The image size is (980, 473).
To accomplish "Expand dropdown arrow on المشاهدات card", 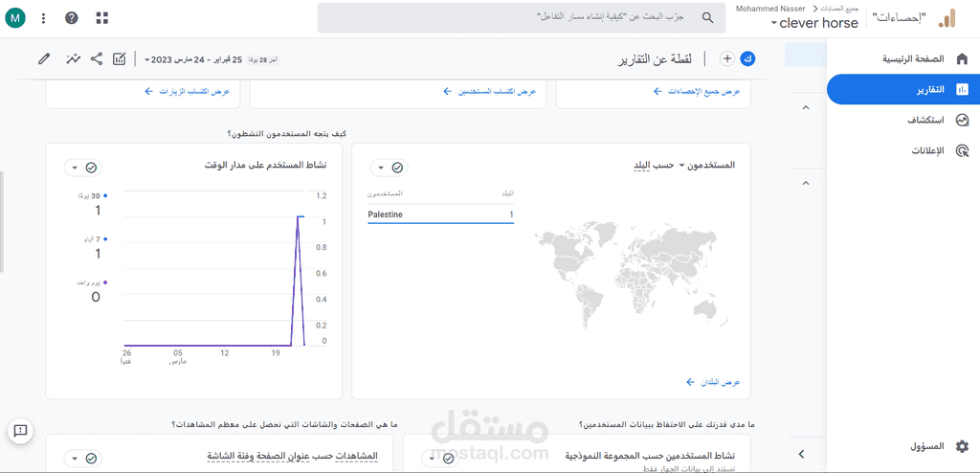I will [x=75, y=459].
